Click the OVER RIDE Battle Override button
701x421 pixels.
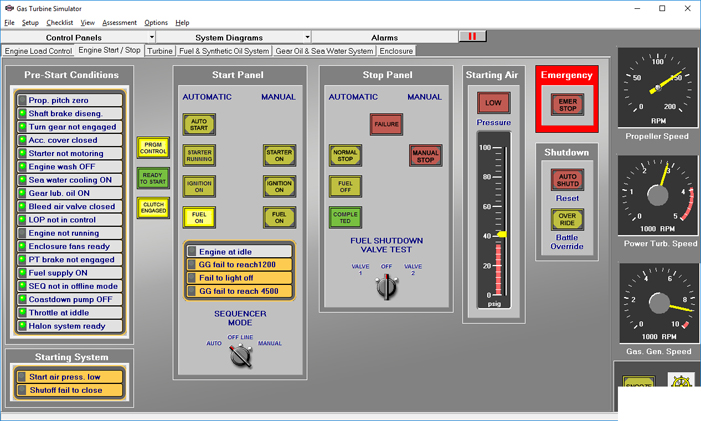pyautogui.click(x=567, y=219)
